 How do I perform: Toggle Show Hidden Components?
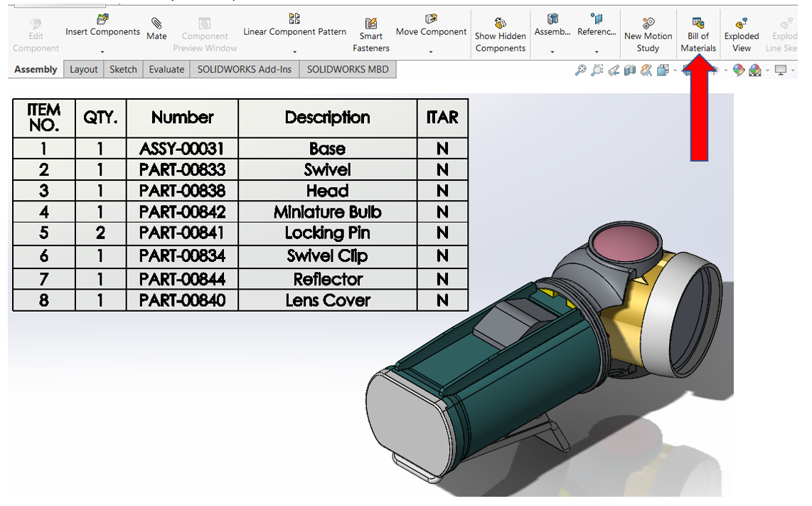(501, 33)
